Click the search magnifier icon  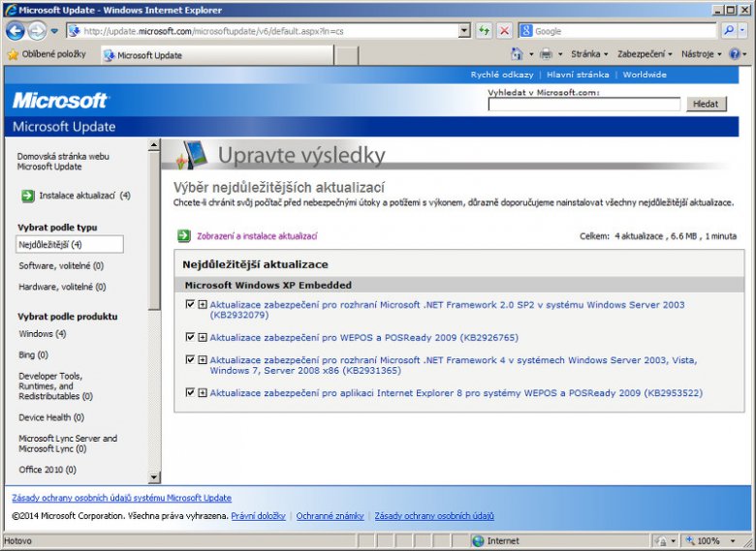(728, 31)
